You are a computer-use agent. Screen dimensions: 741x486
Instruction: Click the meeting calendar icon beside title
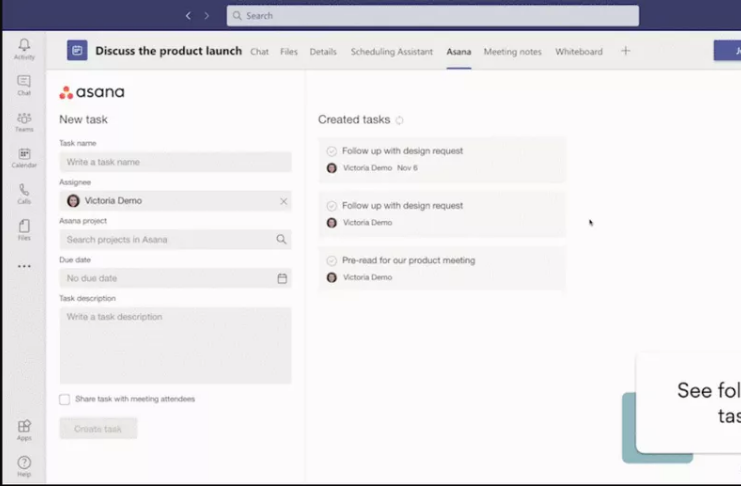coord(77,50)
